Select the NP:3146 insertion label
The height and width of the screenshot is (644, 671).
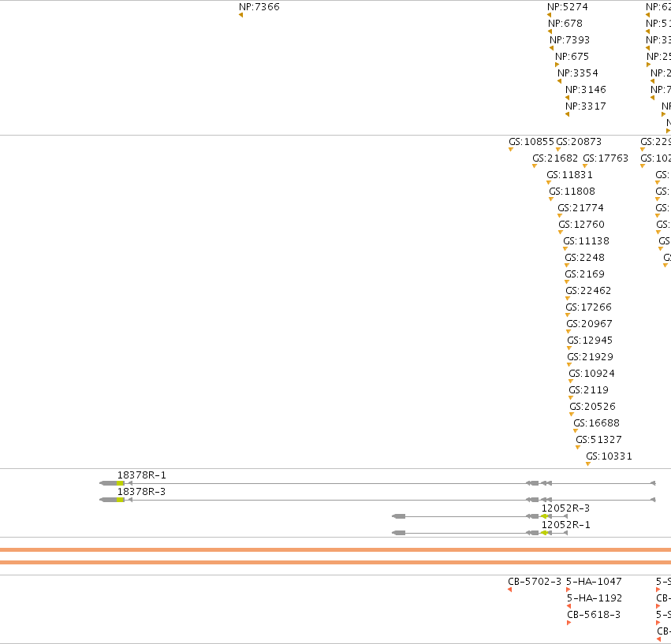click(586, 89)
